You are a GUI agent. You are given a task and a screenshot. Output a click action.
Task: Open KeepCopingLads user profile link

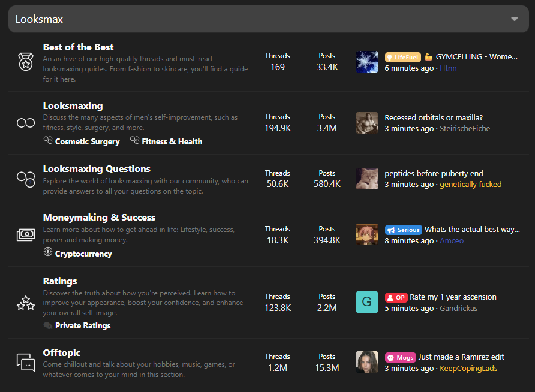[468, 369]
